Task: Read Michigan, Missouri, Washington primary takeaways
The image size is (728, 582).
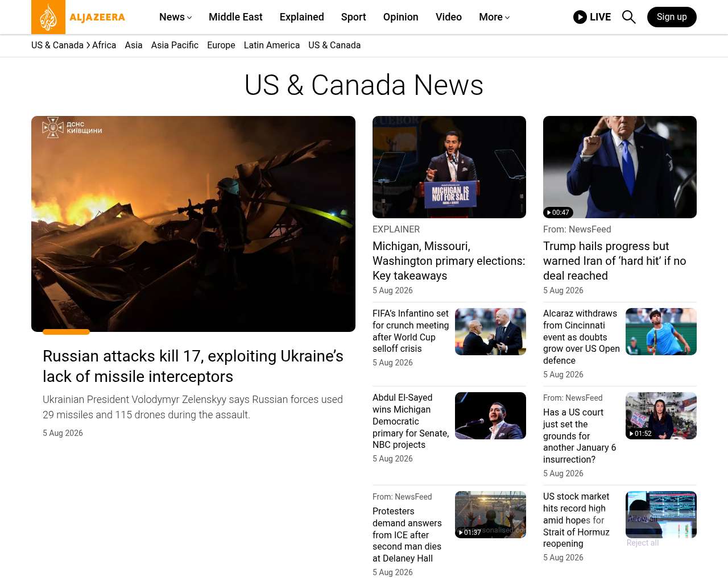Action: (449, 261)
